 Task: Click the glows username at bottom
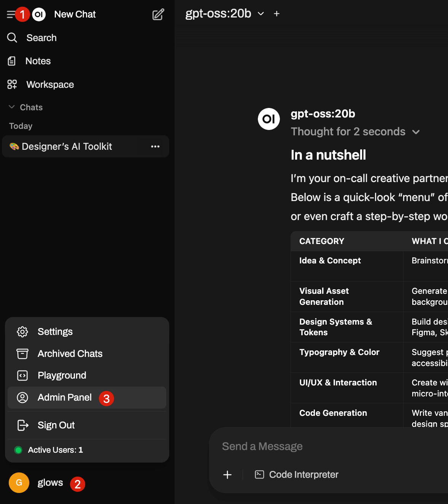50,483
